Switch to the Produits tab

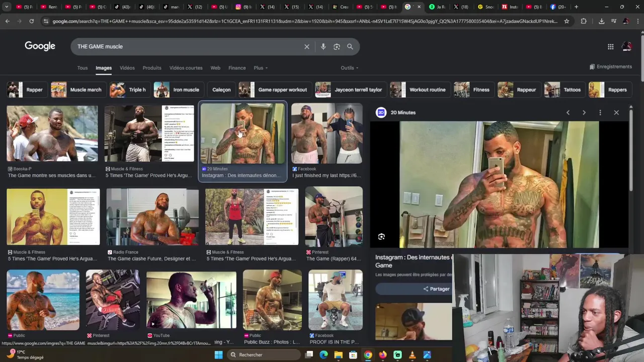[x=152, y=68]
